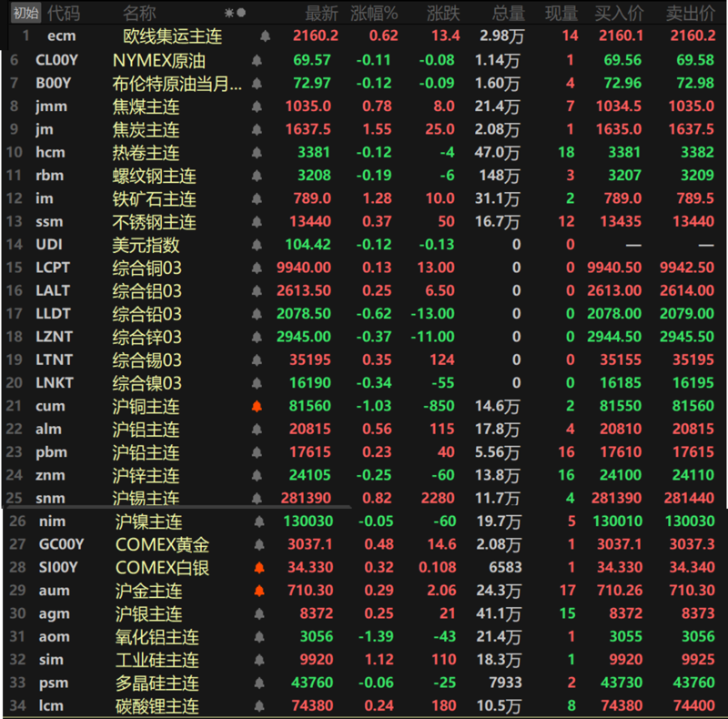Screen dimensions: 728x719
Task: Sort by the 卖出价 column header
Action: pyautogui.click(x=691, y=13)
